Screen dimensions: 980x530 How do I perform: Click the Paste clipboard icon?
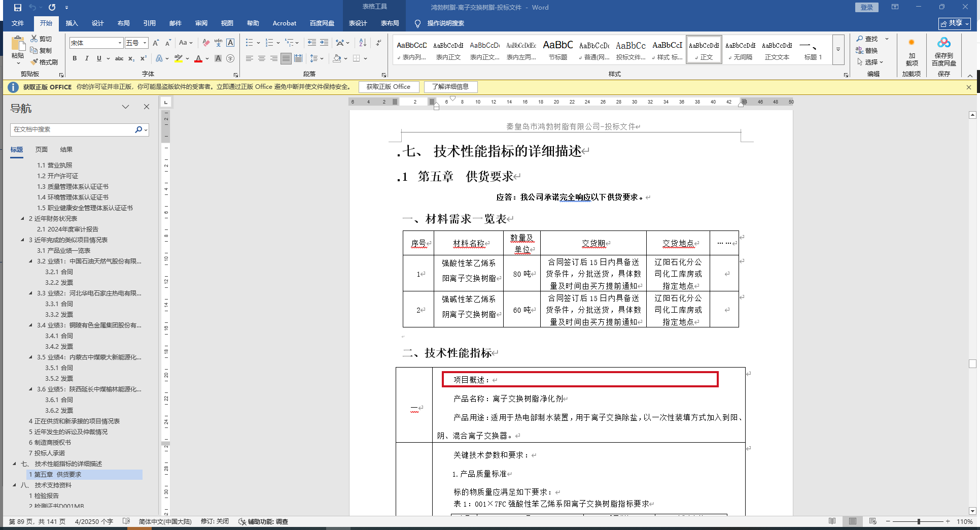pyautogui.click(x=18, y=44)
